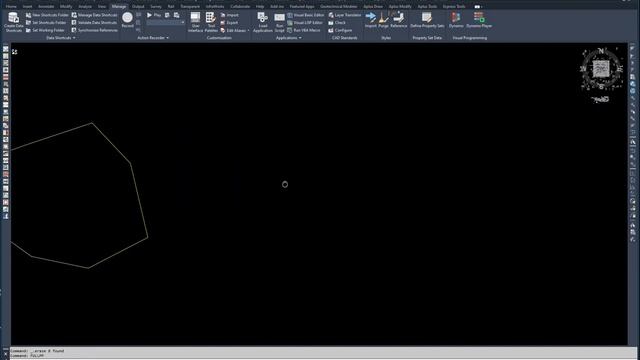Viewport: 640px width, 360px height.
Task: Switch to the View ribbon tab
Action: click(102, 7)
